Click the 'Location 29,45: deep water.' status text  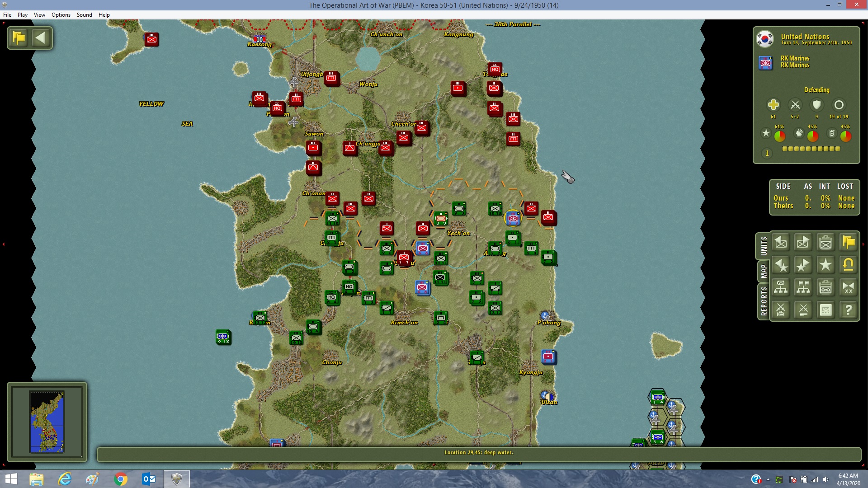pos(479,452)
